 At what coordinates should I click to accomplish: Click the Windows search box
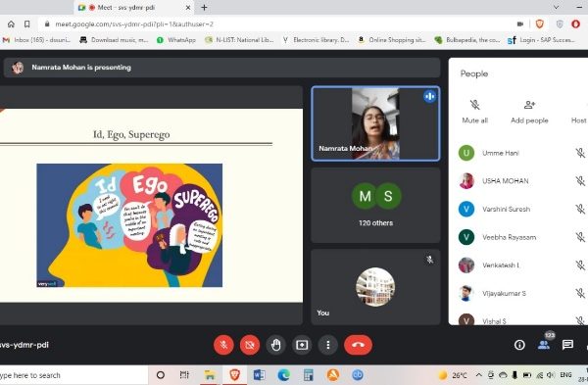tap(73, 375)
